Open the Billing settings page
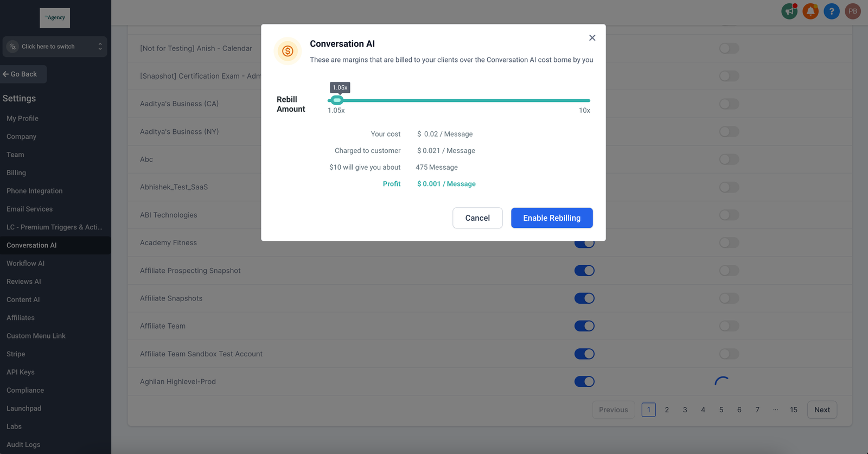 16,173
